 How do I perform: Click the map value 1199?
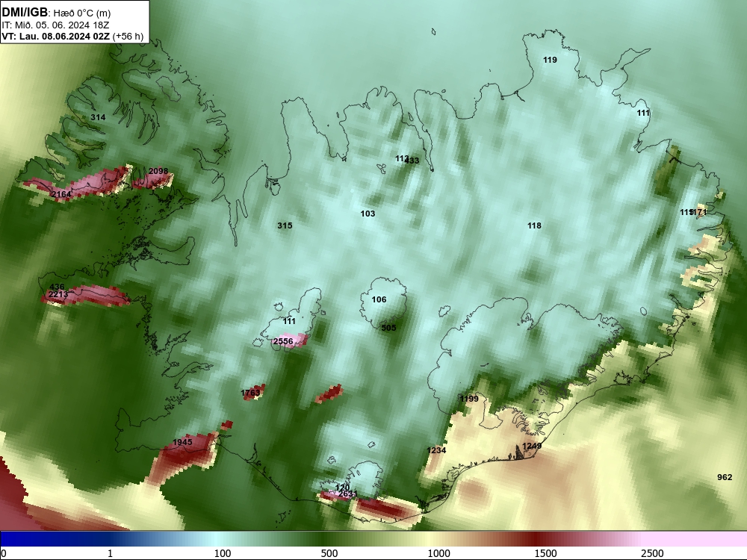tap(469, 399)
